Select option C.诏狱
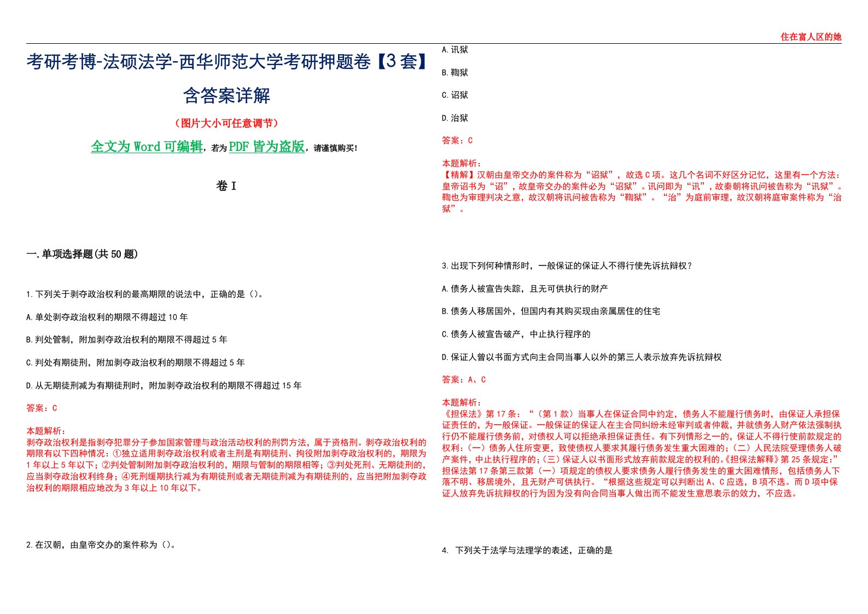Viewport: 868px width, 614px height. pyautogui.click(x=455, y=95)
